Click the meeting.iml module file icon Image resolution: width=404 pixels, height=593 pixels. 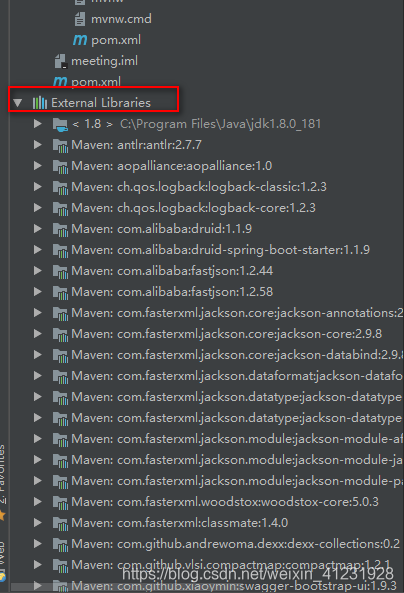click(x=61, y=61)
